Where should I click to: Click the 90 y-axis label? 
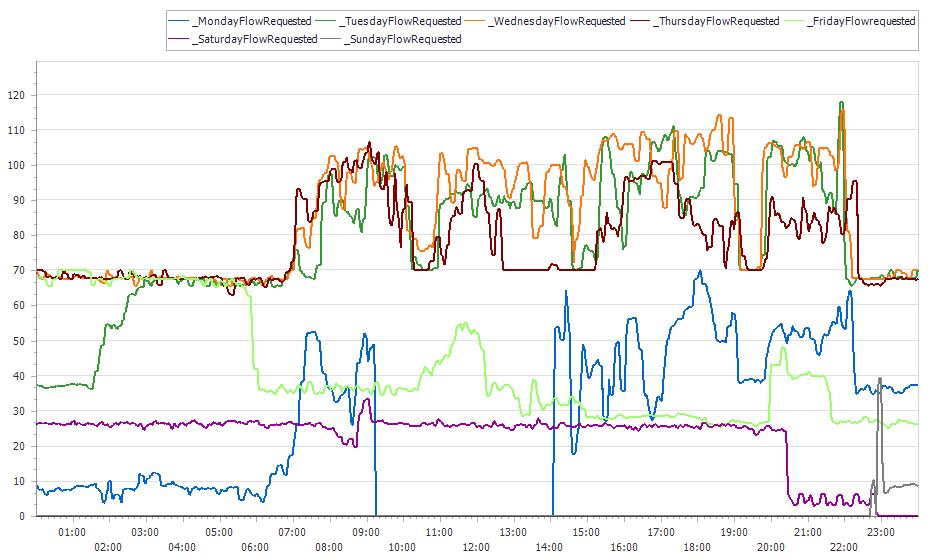coord(19,200)
